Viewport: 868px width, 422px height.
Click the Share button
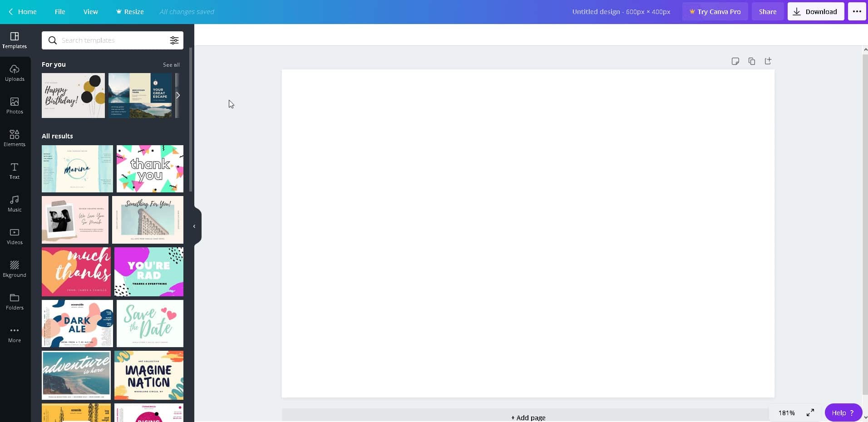pos(768,12)
